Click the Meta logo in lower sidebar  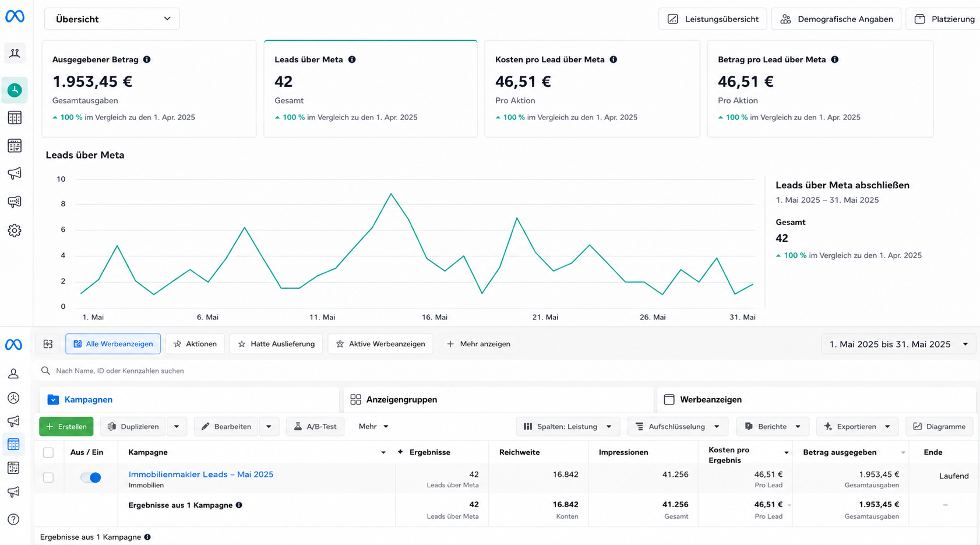13,344
